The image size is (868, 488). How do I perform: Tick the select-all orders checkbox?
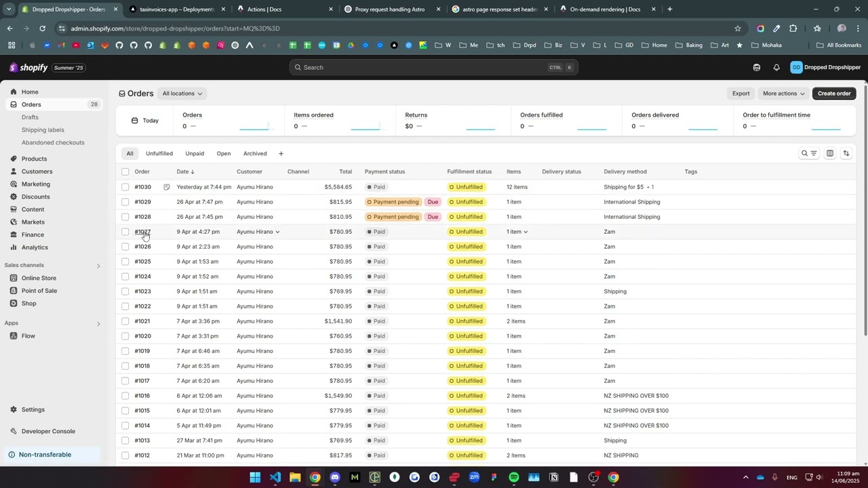(x=125, y=171)
